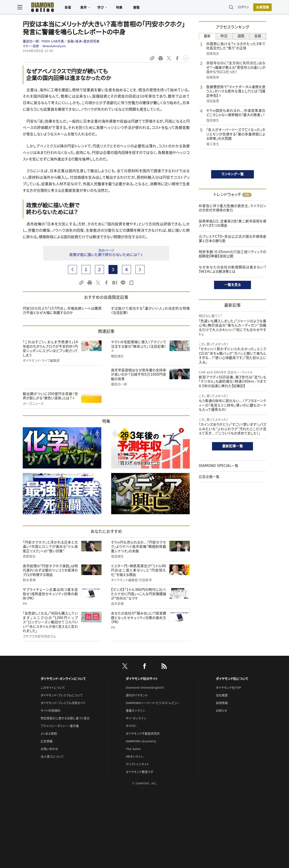Share on X from the bar under the title
The image size is (289, 868).
coord(169,58)
